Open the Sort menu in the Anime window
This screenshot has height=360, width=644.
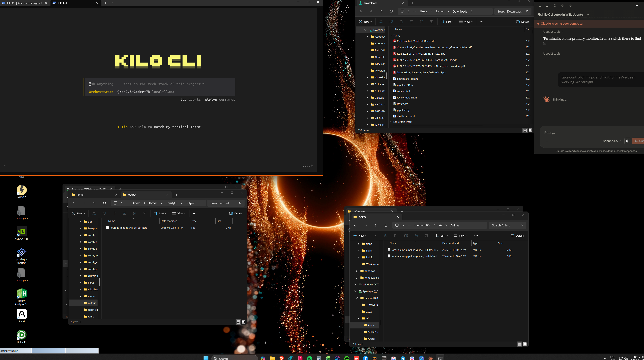(441, 236)
